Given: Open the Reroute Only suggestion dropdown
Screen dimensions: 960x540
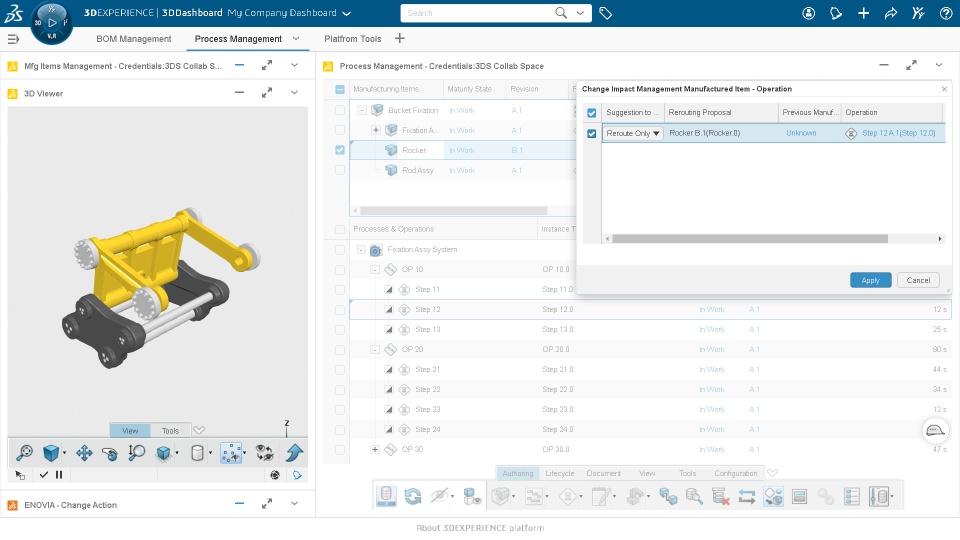Looking at the screenshot, I should 632,133.
